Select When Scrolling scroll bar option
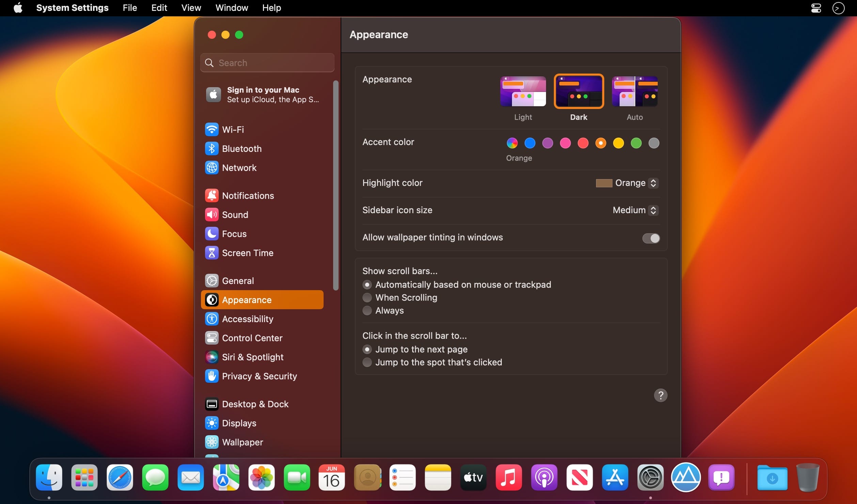The width and height of the screenshot is (857, 504). point(367,297)
